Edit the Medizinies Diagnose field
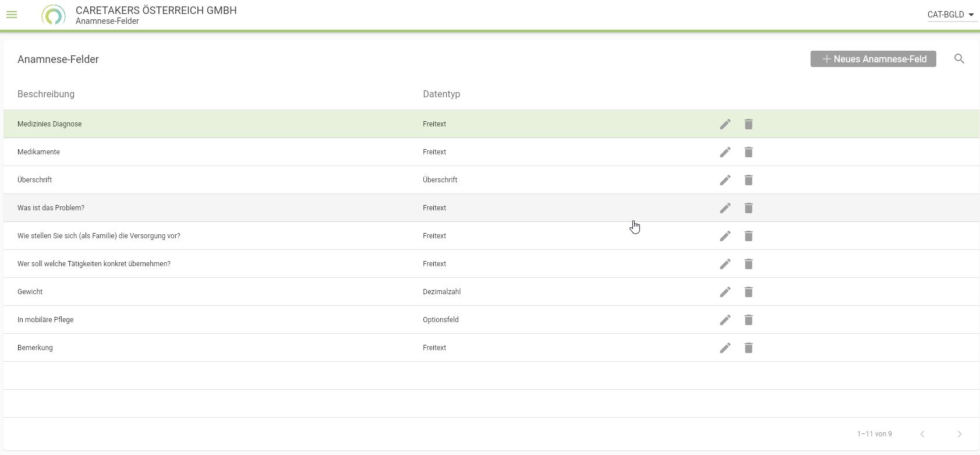The image size is (980, 455). (725, 124)
